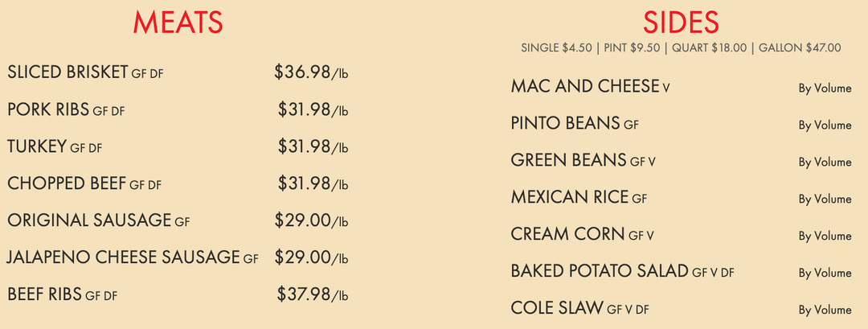Image resolution: width=868 pixels, height=329 pixels.
Task: Click the MEATS heading
Action: coord(178,23)
